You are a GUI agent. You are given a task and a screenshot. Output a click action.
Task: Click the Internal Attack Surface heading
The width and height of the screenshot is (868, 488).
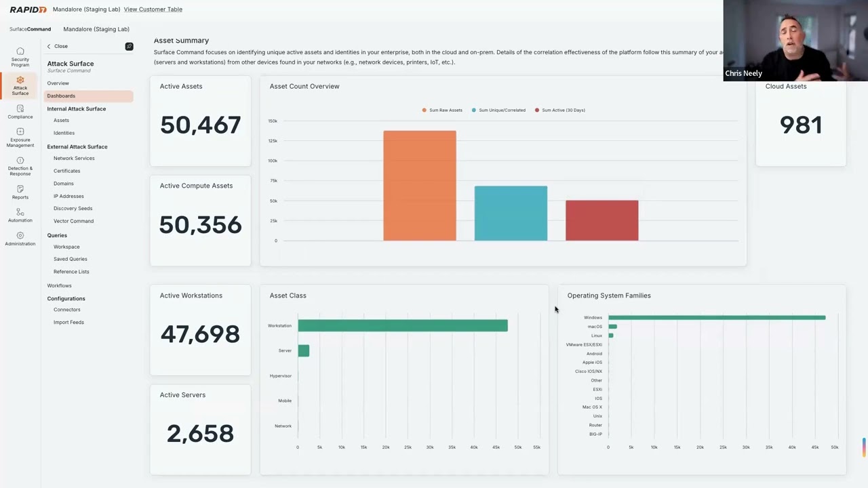pyautogui.click(x=77, y=108)
